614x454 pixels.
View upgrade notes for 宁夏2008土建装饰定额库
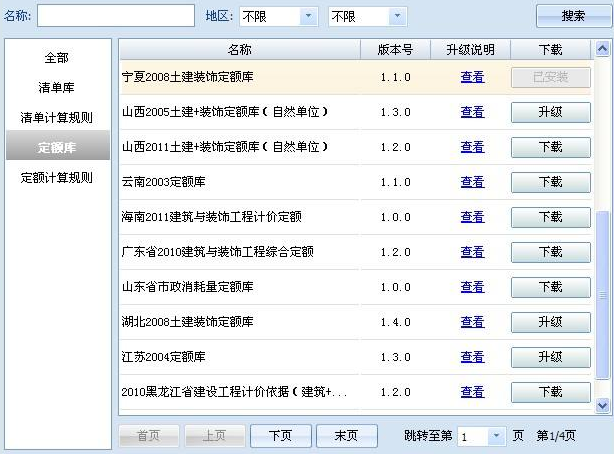[x=473, y=77]
